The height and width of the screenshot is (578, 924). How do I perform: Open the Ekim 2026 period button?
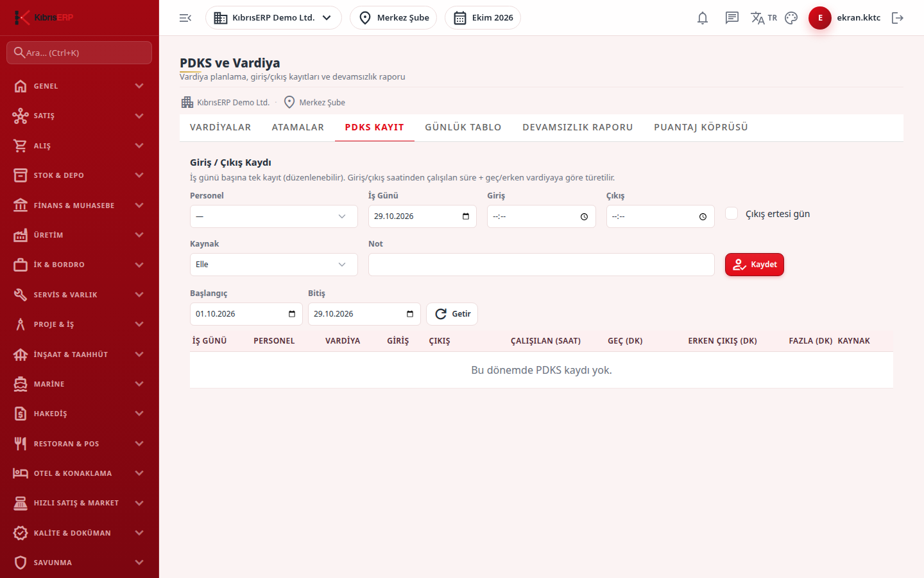tap(483, 18)
